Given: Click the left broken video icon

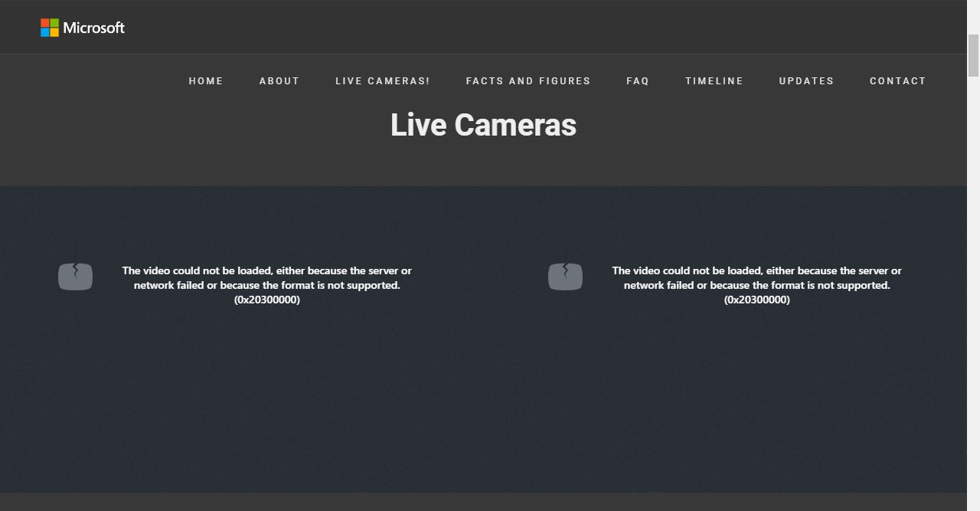Looking at the screenshot, I should coord(75,277).
